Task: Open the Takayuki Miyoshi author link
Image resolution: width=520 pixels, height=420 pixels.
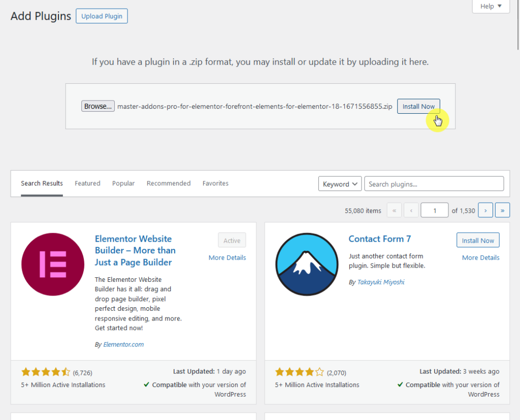Action: 381,282
